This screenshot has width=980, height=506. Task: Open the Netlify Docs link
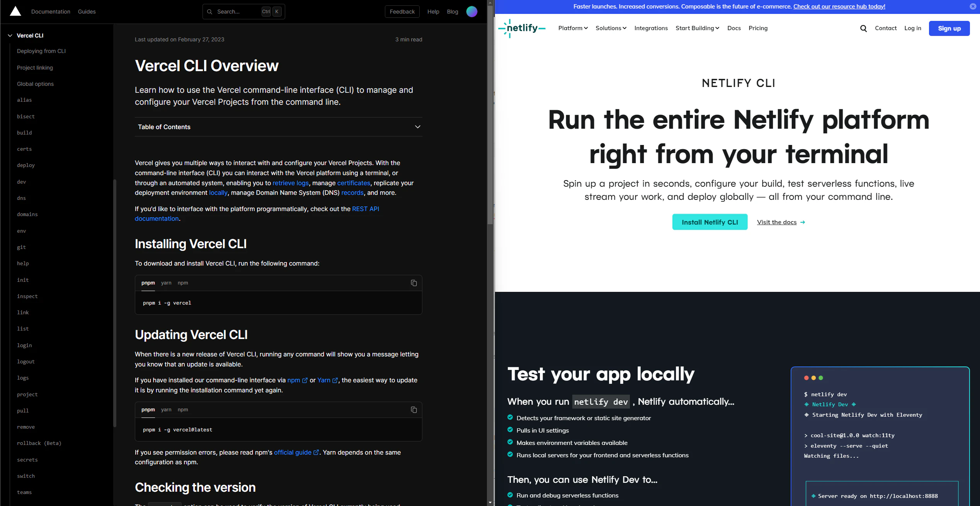point(734,28)
